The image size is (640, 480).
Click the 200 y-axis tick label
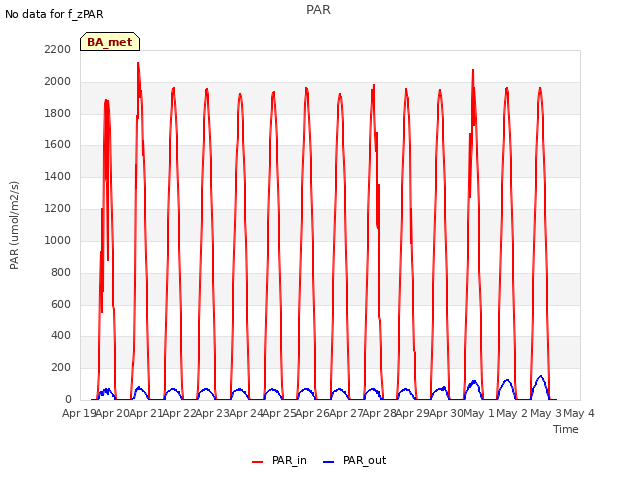[61, 368]
